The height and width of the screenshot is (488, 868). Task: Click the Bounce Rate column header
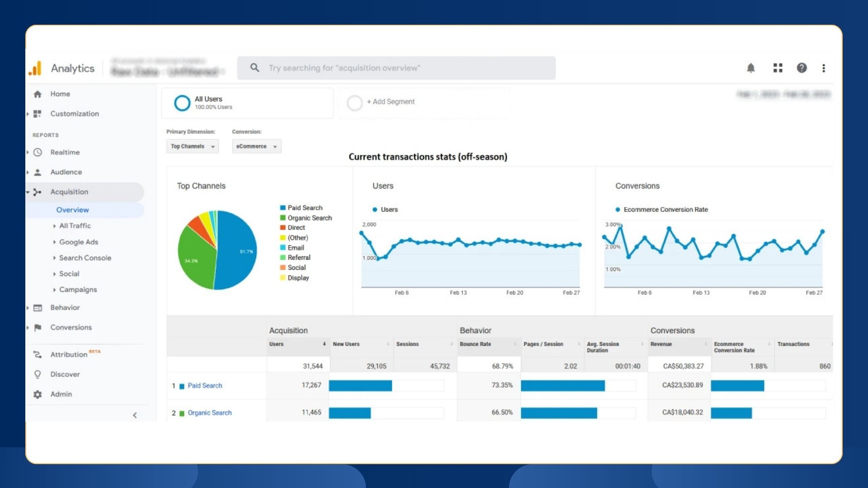475,344
